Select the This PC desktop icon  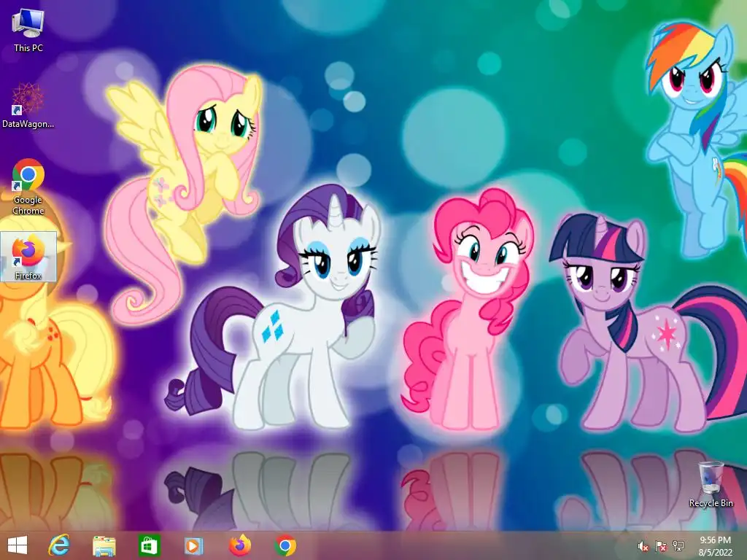click(x=28, y=30)
